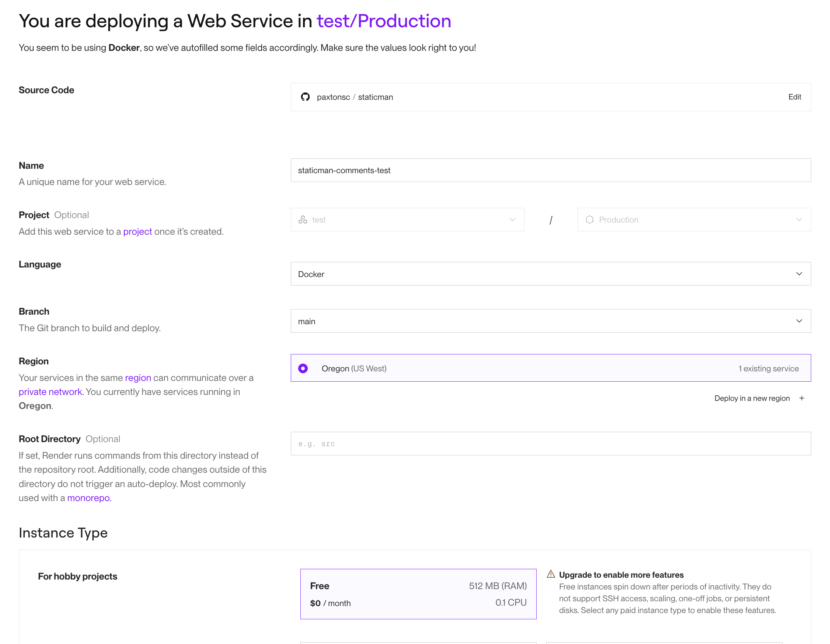Screen dimensions: 830x644
Task: Click the paxtonsc / staticman repository text
Action: 355,97
